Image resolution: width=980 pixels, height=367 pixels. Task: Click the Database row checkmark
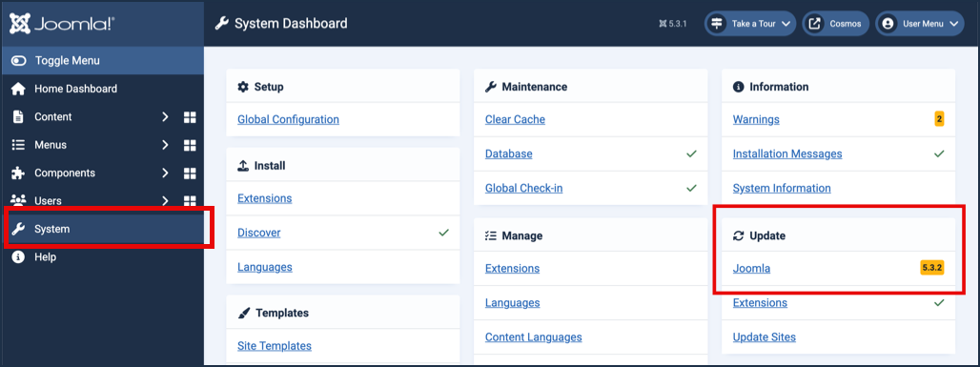[691, 153]
